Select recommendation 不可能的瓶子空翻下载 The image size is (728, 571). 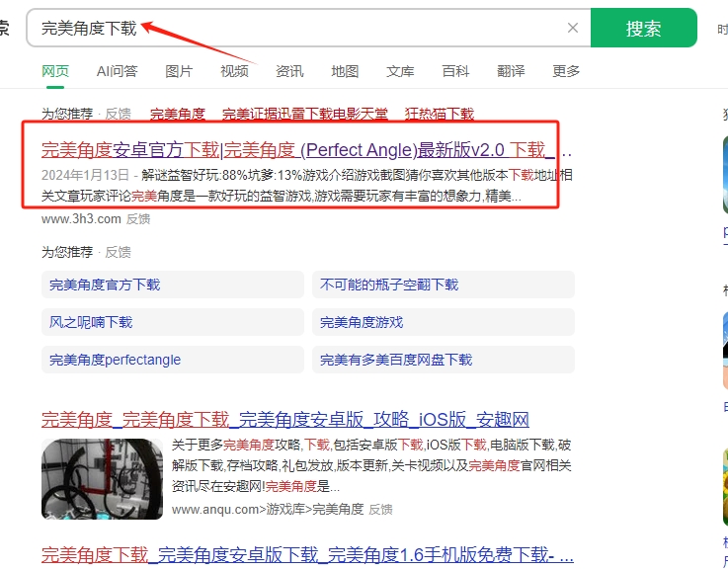pos(444,285)
